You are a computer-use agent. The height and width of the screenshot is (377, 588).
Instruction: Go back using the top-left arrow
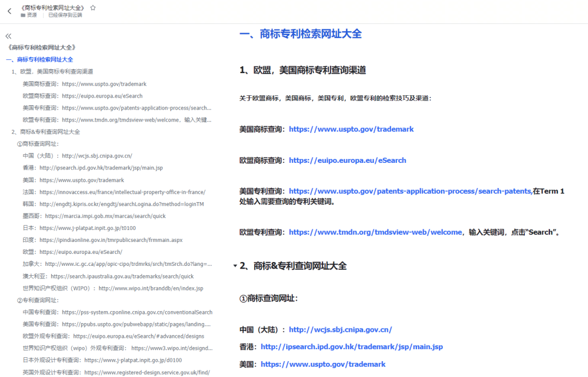[9, 11]
